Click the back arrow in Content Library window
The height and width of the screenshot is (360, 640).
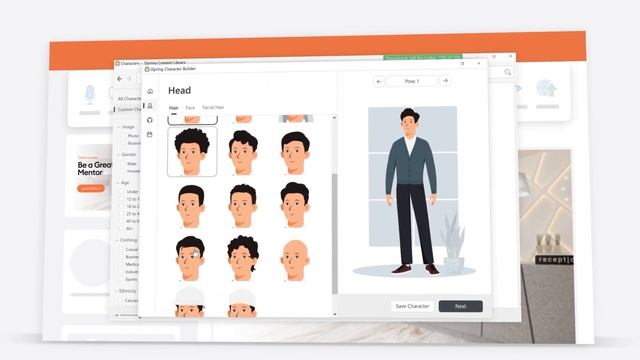120,79
